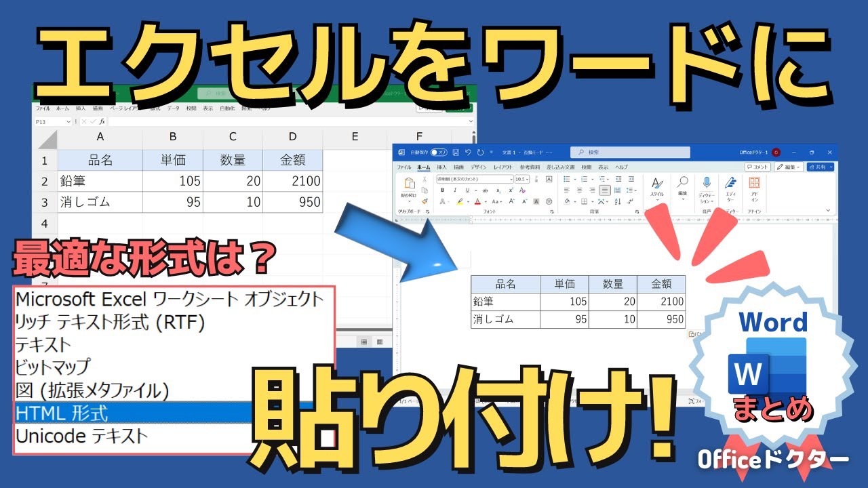868x488 pixels.
Task: Clear all formatting in Word
Action: pos(522,190)
